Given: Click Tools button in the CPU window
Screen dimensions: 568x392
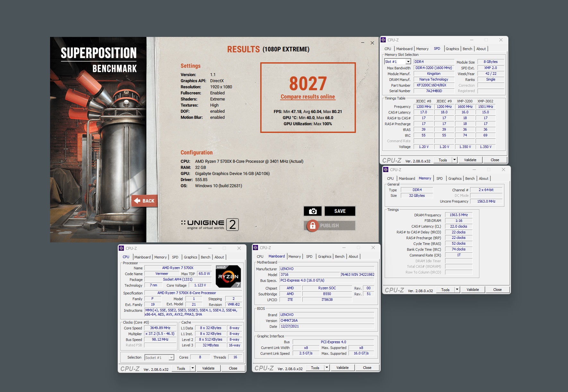Looking at the screenshot, I should tap(181, 368).
